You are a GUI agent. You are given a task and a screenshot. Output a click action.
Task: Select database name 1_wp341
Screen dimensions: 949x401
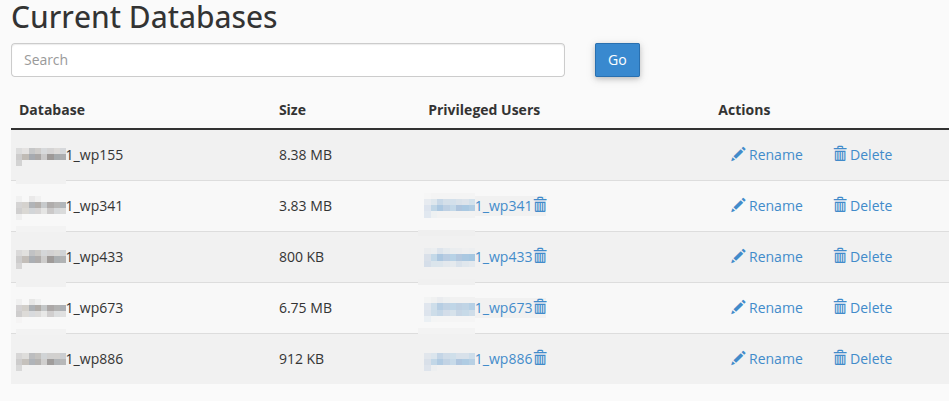tap(70, 206)
